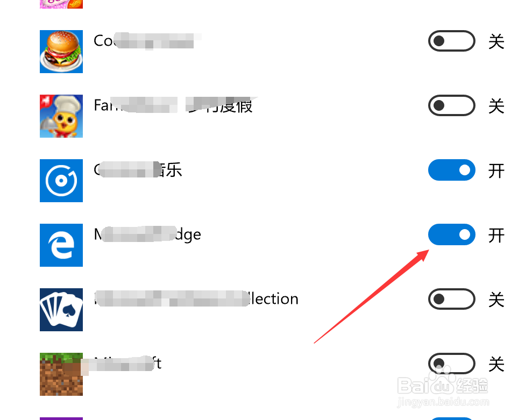This screenshot has width=518, height=420.
Task: Select the Solitaire playing cards icon
Action: (x=61, y=309)
